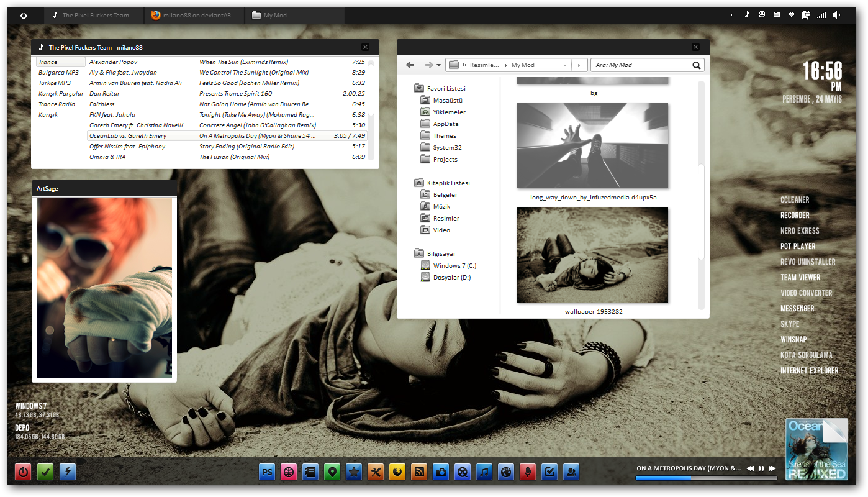This screenshot has width=868, height=497.
Task: Open the pink Dribbble ball dock icon
Action: (x=289, y=472)
